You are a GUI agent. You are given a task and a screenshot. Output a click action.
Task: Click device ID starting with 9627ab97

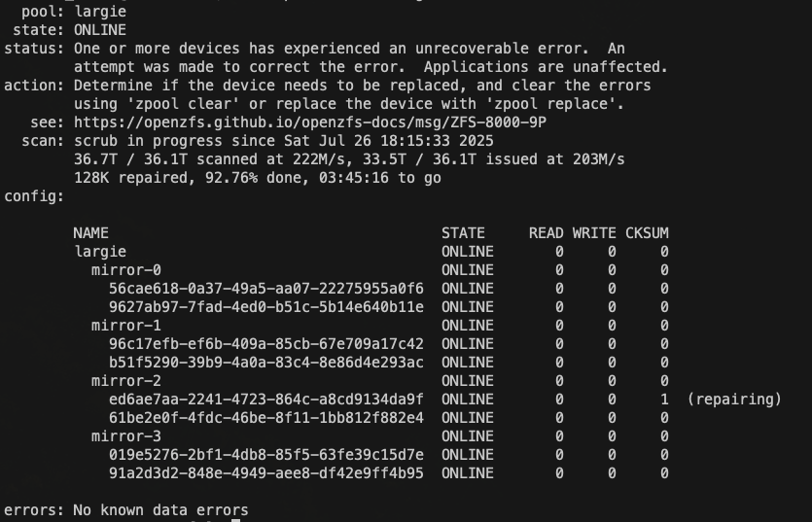tap(265, 307)
